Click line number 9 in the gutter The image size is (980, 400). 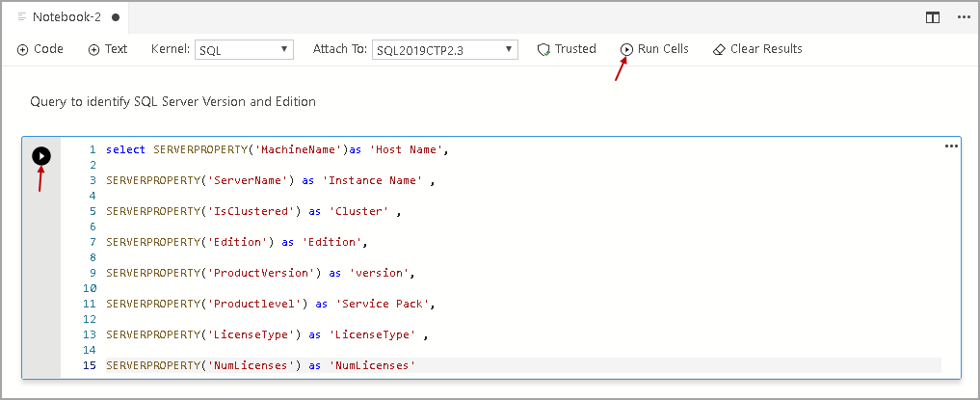(92, 273)
